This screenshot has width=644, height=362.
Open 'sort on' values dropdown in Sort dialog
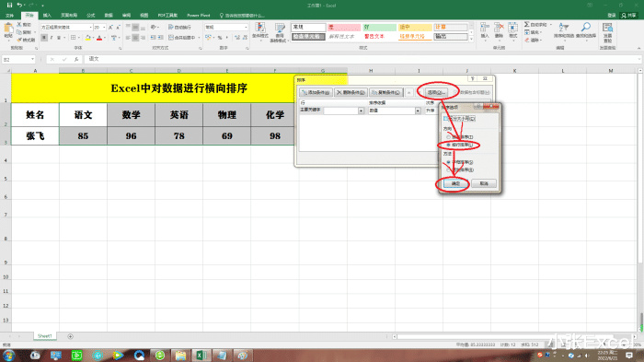tap(418, 111)
